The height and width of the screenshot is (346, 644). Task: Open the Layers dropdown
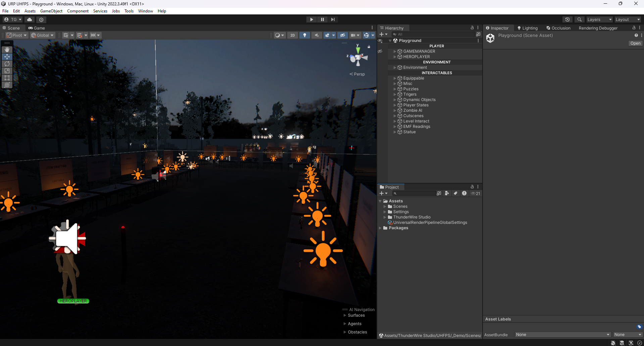(599, 19)
